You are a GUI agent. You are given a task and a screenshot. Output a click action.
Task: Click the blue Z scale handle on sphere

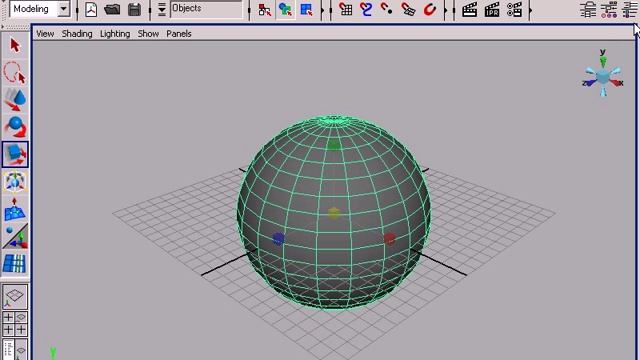coord(278,239)
